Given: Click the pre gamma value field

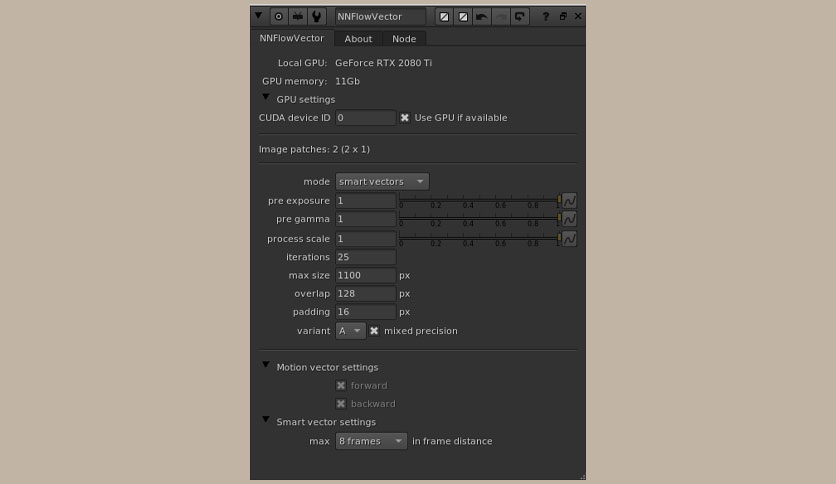Looking at the screenshot, I should click(x=365, y=219).
